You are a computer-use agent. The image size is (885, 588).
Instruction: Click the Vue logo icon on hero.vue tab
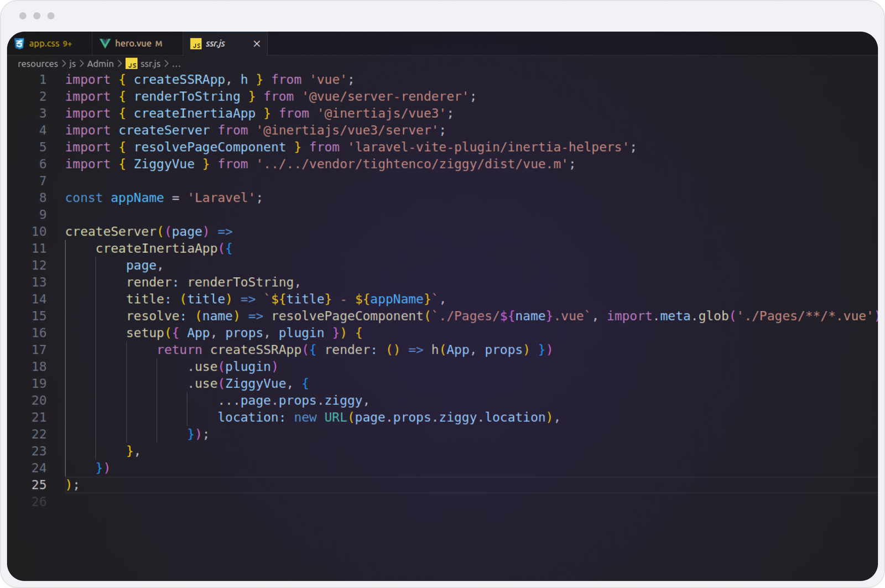[105, 43]
